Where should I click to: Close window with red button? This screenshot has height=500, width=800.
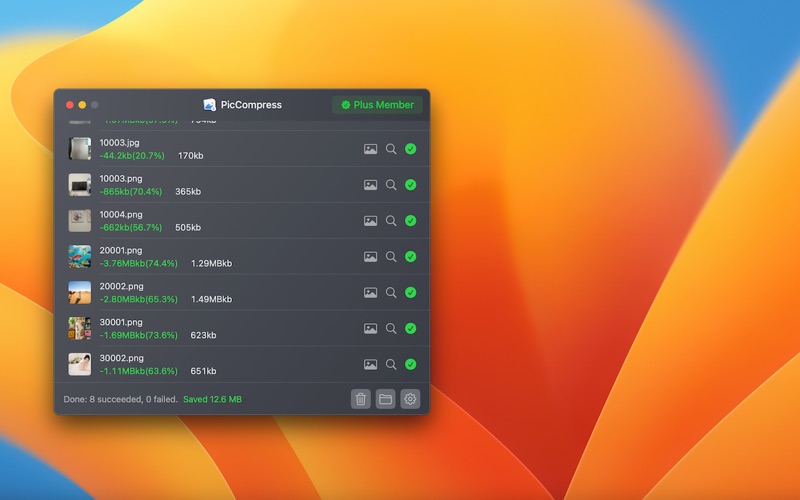click(x=70, y=105)
